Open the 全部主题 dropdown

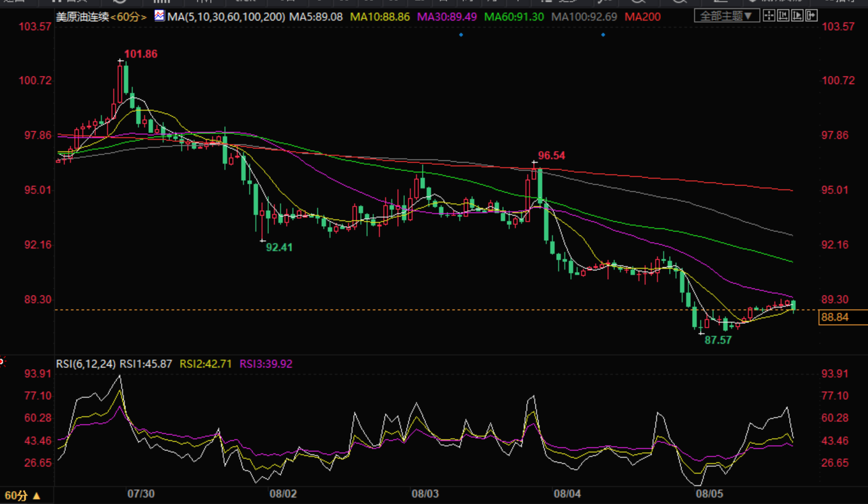coord(726,16)
